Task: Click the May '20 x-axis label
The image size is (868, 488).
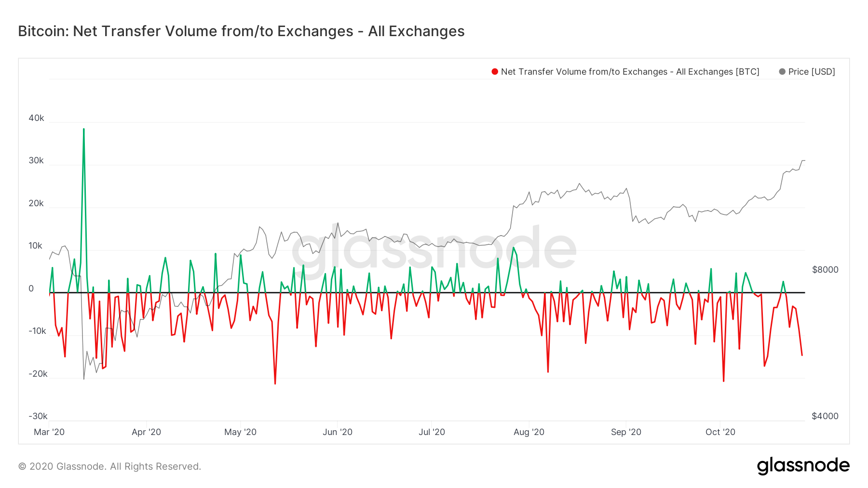Action: tap(240, 432)
